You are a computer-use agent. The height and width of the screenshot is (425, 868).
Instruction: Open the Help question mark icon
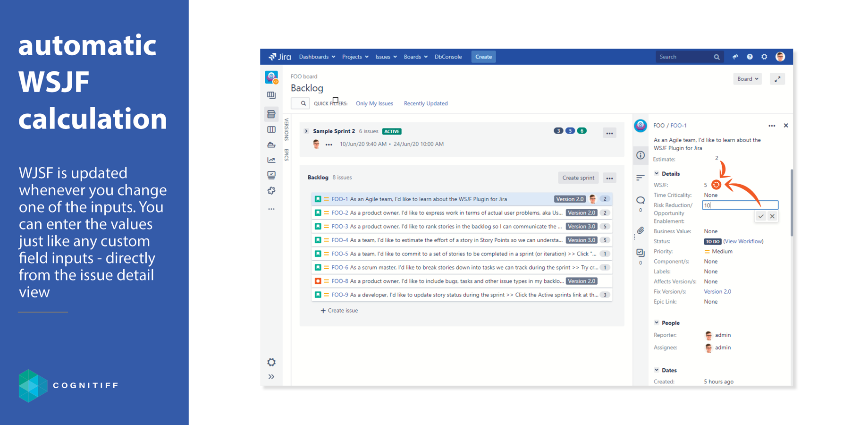point(750,57)
